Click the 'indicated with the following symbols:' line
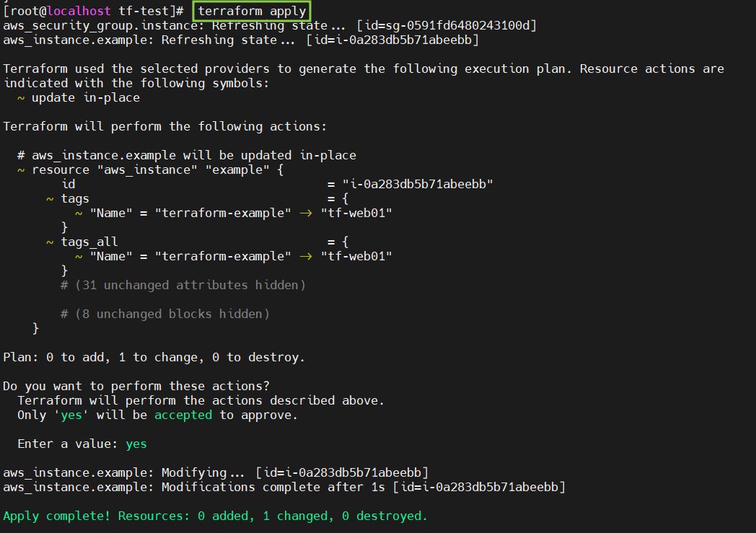This screenshot has width=756, height=533. 136,84
